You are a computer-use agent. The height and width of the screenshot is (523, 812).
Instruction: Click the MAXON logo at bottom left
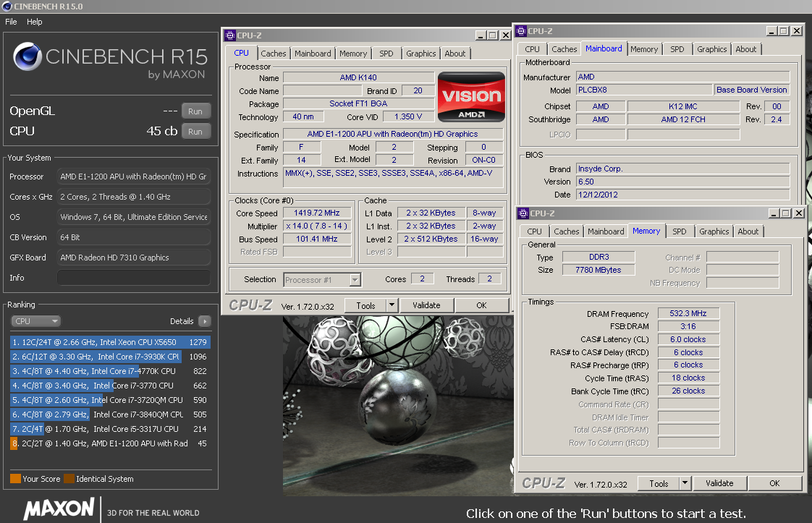[59, 509]
